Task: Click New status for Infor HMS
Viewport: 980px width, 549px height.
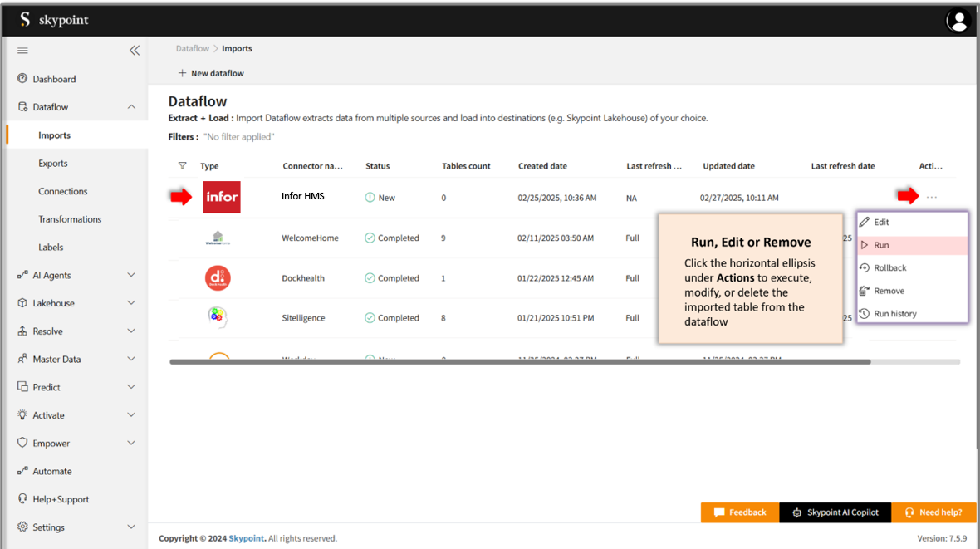Action: click(x=380, y=197)
